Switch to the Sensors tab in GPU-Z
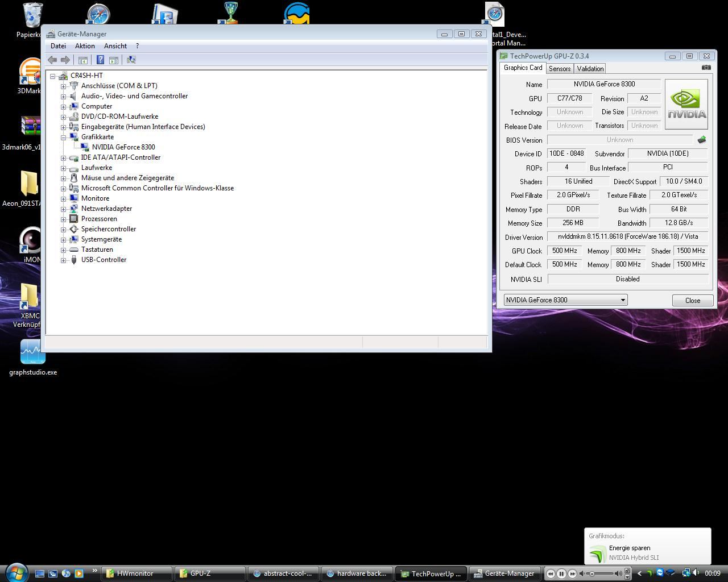 tap(560, 69)
